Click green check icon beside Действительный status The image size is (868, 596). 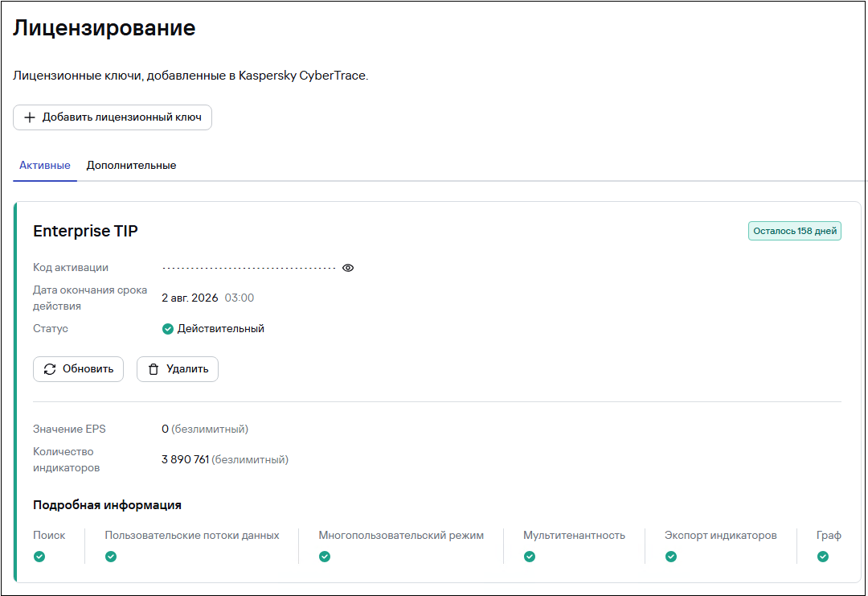click(168, 329)
